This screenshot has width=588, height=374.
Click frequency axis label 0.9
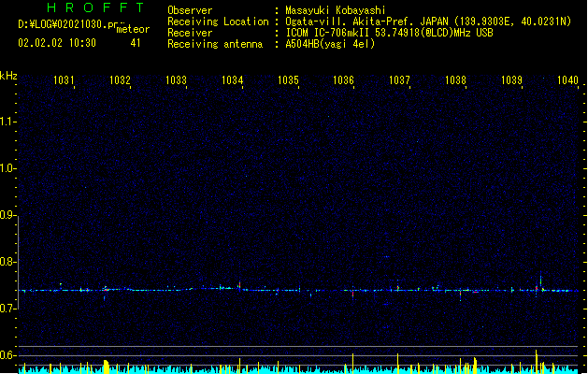coord(7,215)
